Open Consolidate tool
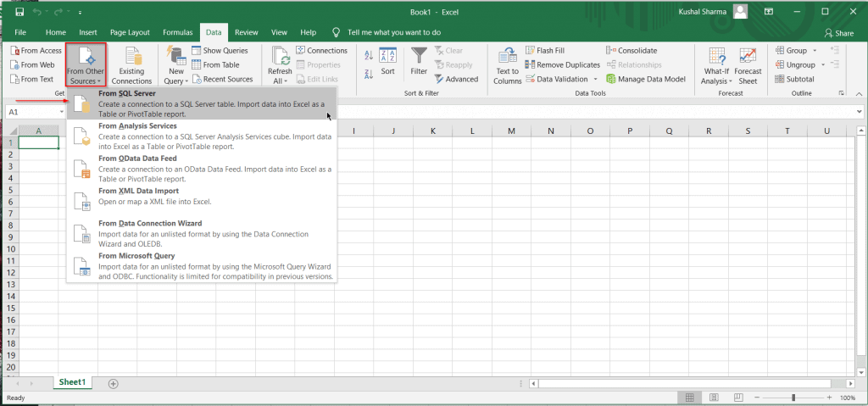Image resolution: width=868 pixels, height=406 pixels. pyautogui.click(x=632, y=50)
